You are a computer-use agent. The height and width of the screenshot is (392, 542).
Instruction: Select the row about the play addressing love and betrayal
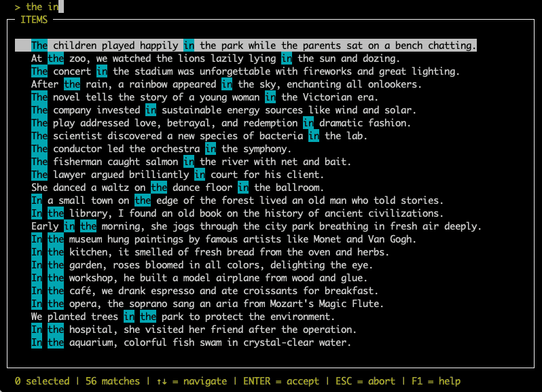pyautogui.click(x=221, y=123)
